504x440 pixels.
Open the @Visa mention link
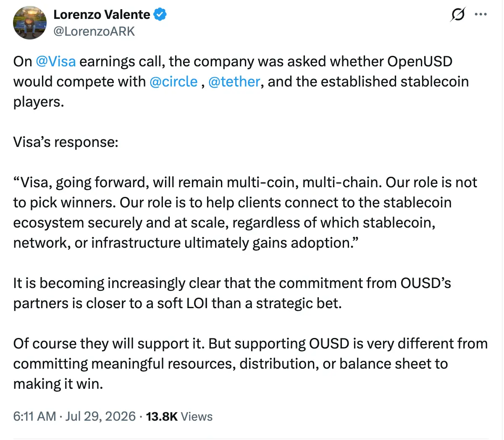tap(56, 61)
